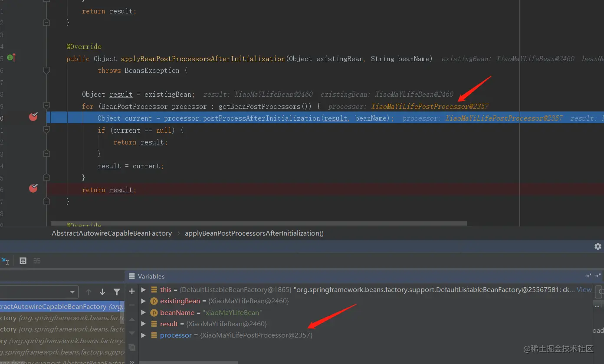Click the postProcessAfterInitialization method call in code

[261, 118]
